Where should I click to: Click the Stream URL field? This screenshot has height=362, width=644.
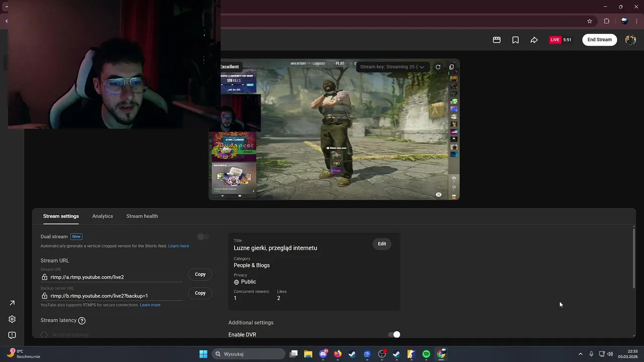112,277
